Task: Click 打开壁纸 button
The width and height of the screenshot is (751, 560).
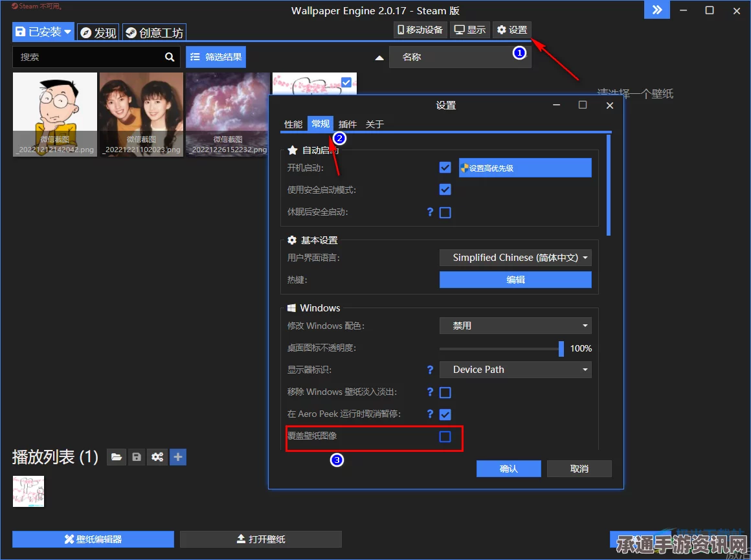Action: click(x=261, y=539)
